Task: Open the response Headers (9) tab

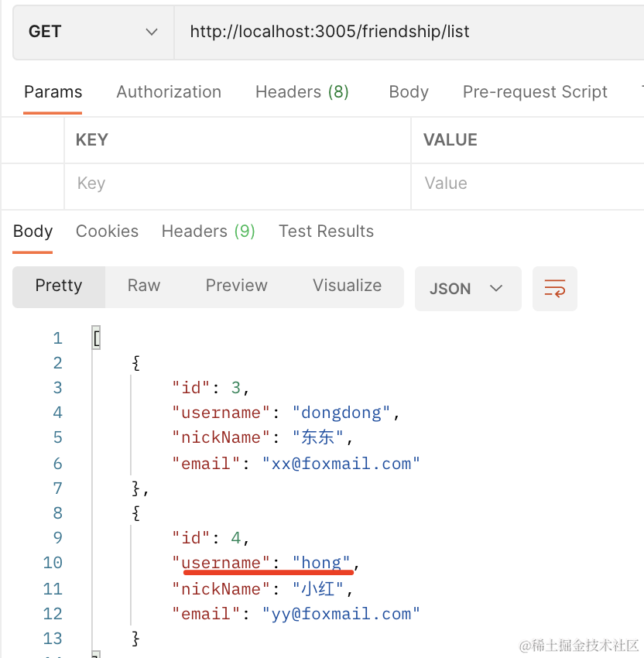Action: 208,231
